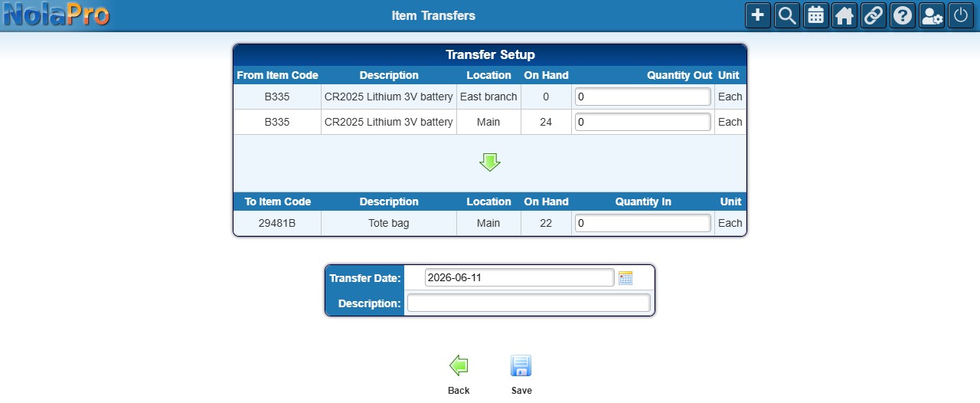The height and width of the screenshot is (403, 980).
Task: Click the plus add-new icon in the header
Action: pos(758,15)
